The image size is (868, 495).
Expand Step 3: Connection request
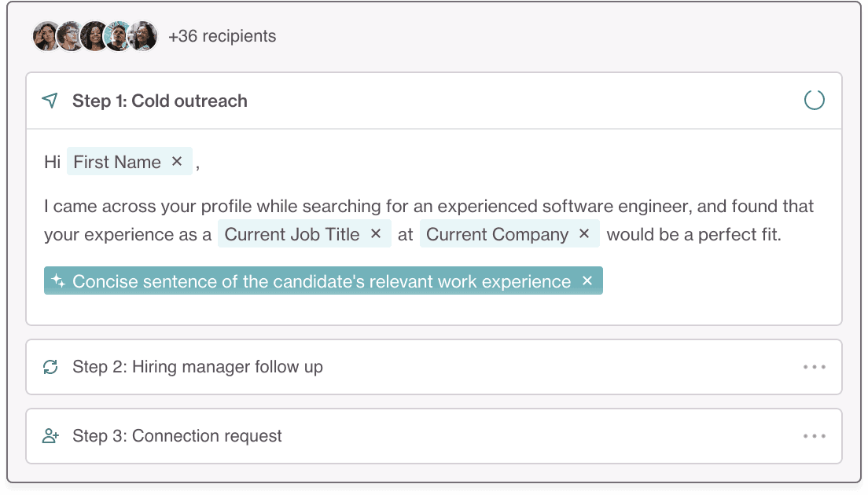[x=434, y=436]
